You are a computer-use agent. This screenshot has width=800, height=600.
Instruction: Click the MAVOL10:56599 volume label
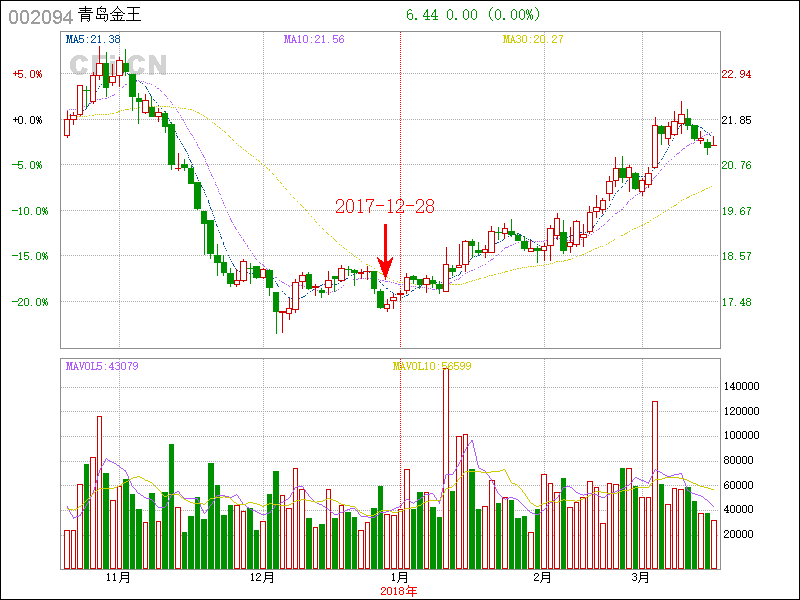click(432, 366)
